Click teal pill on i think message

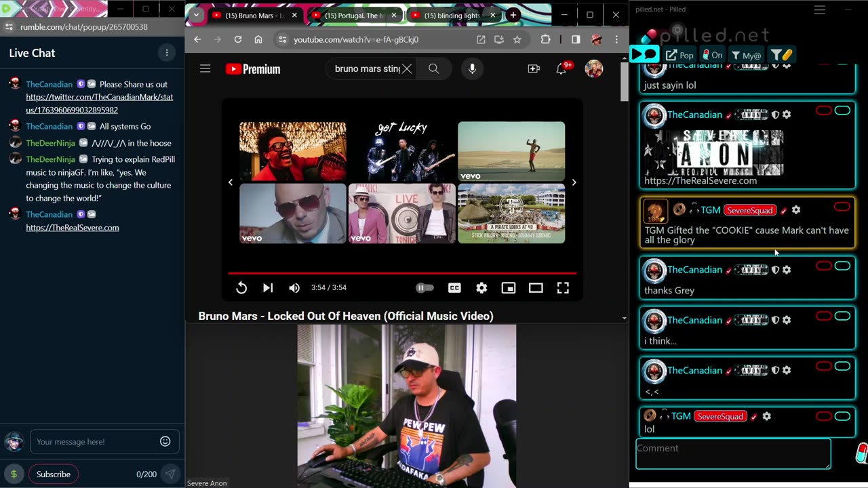pos(842,316)
